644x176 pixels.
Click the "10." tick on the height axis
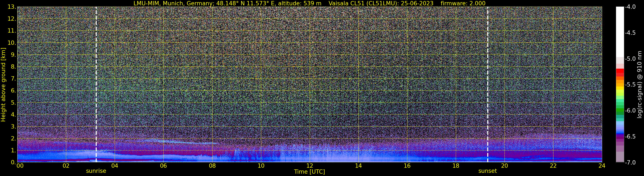tap(12, 43)
